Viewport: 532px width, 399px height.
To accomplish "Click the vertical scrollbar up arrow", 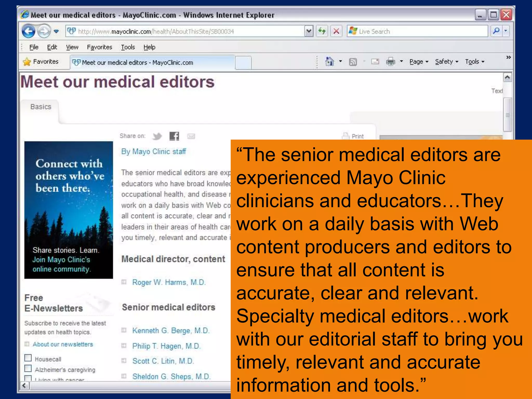I will 507,77.
